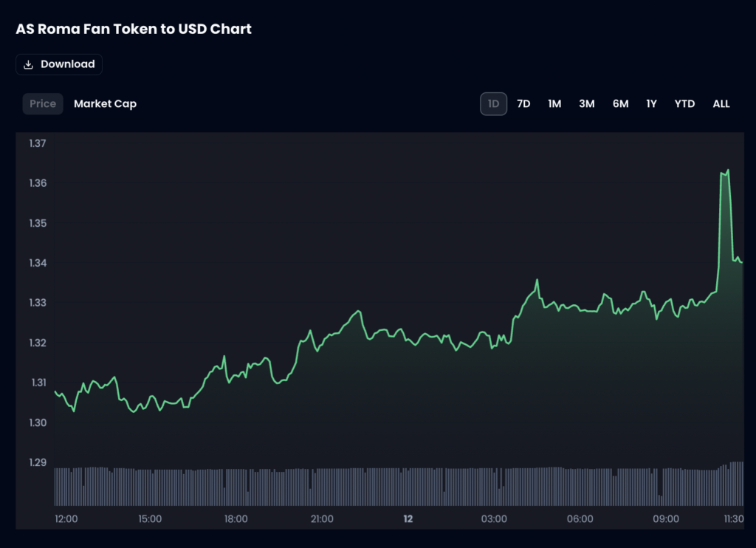Switch to the Price tab

tap(43, 103)
